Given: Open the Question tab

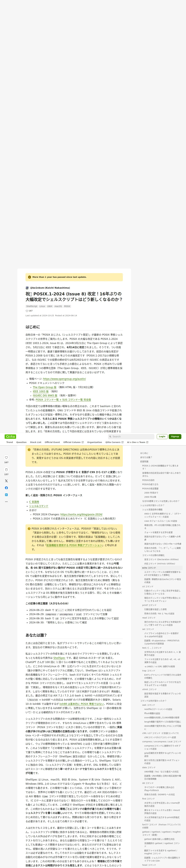Looking at the screenshot, I should [21, 442].
